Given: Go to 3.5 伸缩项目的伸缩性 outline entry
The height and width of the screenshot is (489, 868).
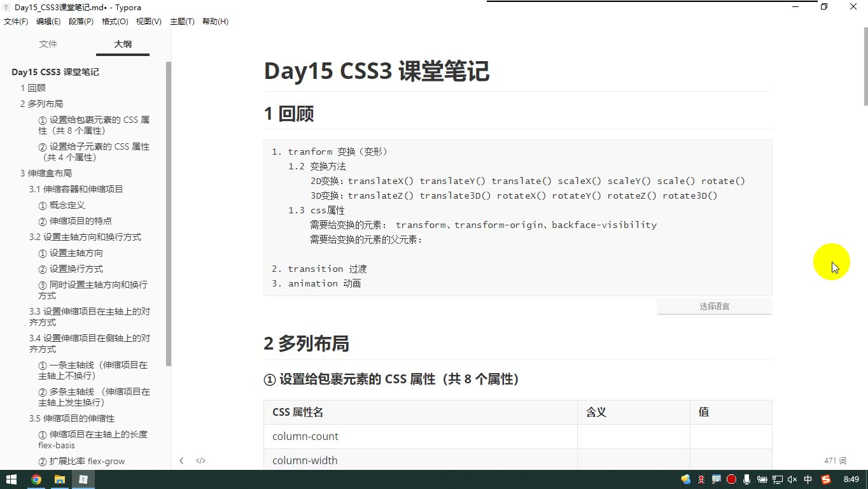Looking at the screenshot, I should click(x=72, y=418).
